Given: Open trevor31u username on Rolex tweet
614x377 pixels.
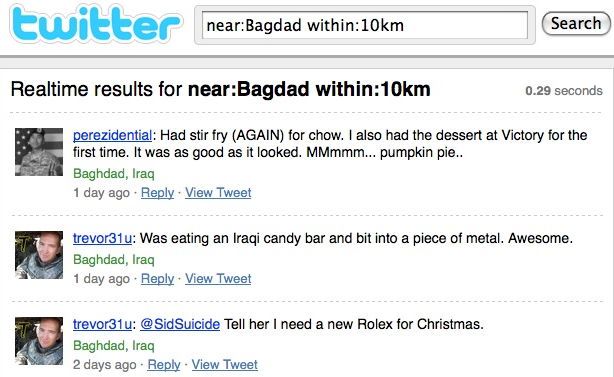Looking at the screenshot, I should point(102,324).
